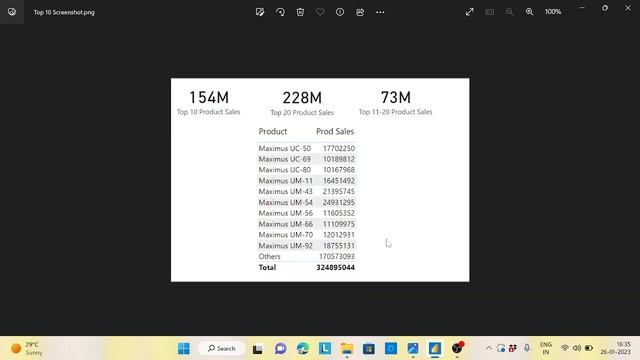Enter full screen with diagonal arrows icon
640x360 pixels.
(x=470, y=12)
